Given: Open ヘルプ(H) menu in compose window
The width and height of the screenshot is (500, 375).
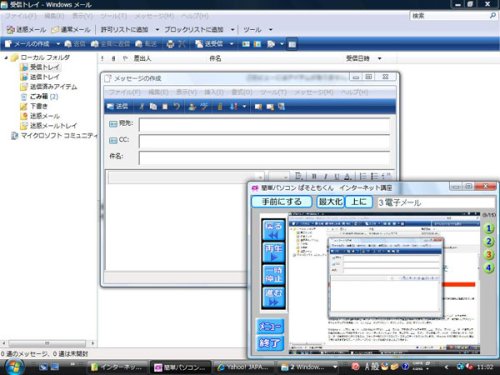Looking at the screenshot, I should pos(354,92).
